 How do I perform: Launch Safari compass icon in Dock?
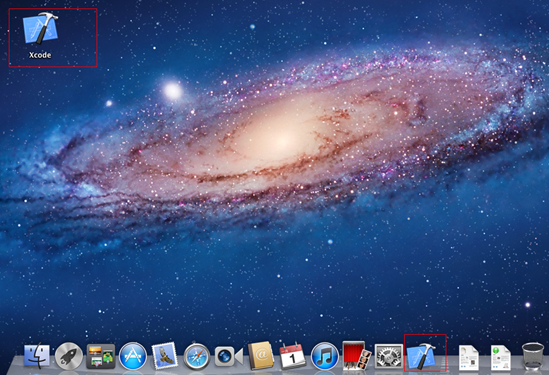197,356
